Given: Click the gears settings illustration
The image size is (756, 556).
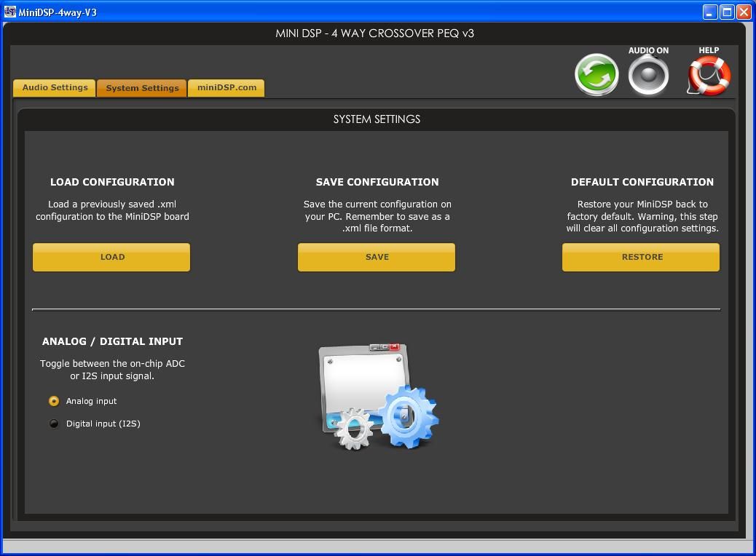Looking at the screenshot, I should pyautogui.click(x=378, y=397).
